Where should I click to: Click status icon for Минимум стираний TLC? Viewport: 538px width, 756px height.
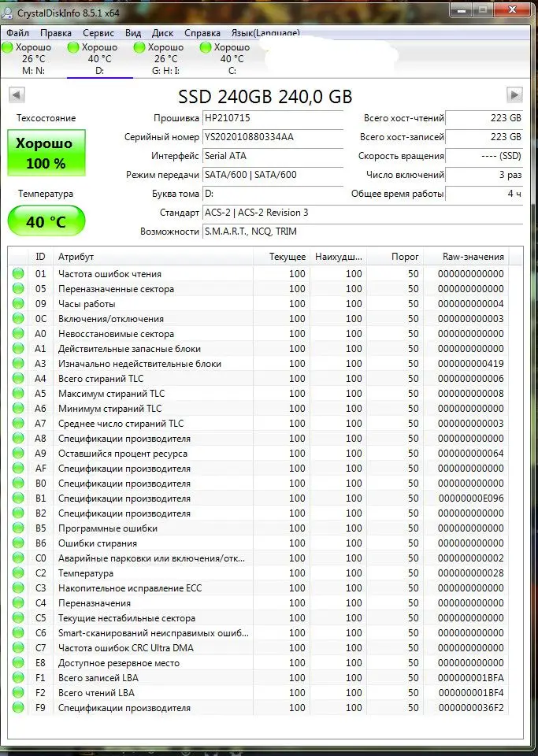[18, 408]
